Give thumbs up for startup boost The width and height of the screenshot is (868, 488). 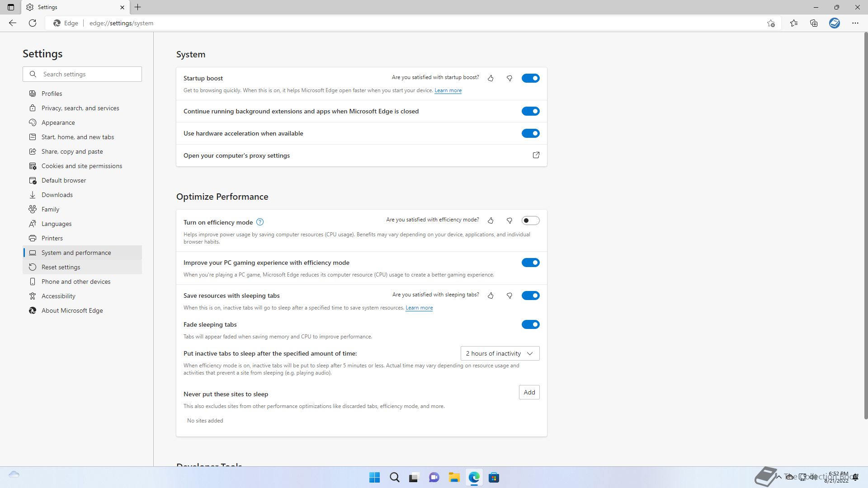point(491,78)
